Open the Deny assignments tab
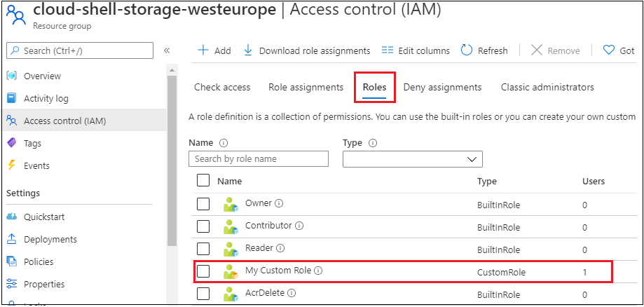Viewport: 644px width, 307px height. (x=442, y=87)
